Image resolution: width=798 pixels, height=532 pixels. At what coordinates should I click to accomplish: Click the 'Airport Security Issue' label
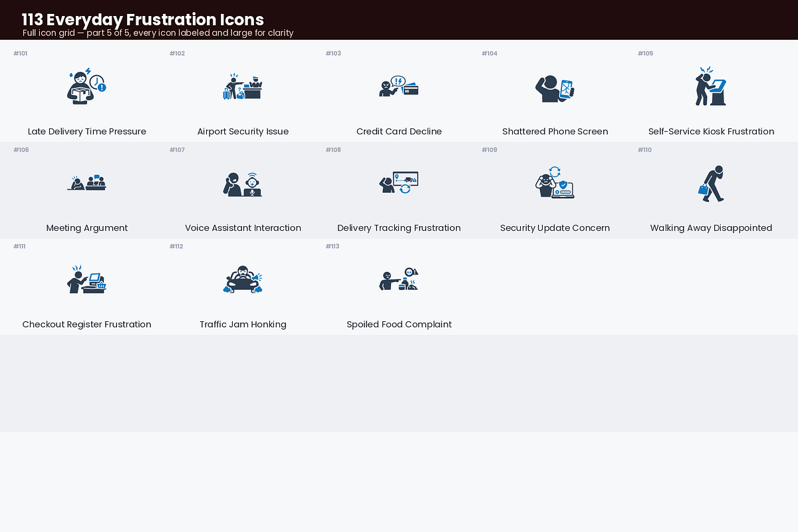(243, 132)
